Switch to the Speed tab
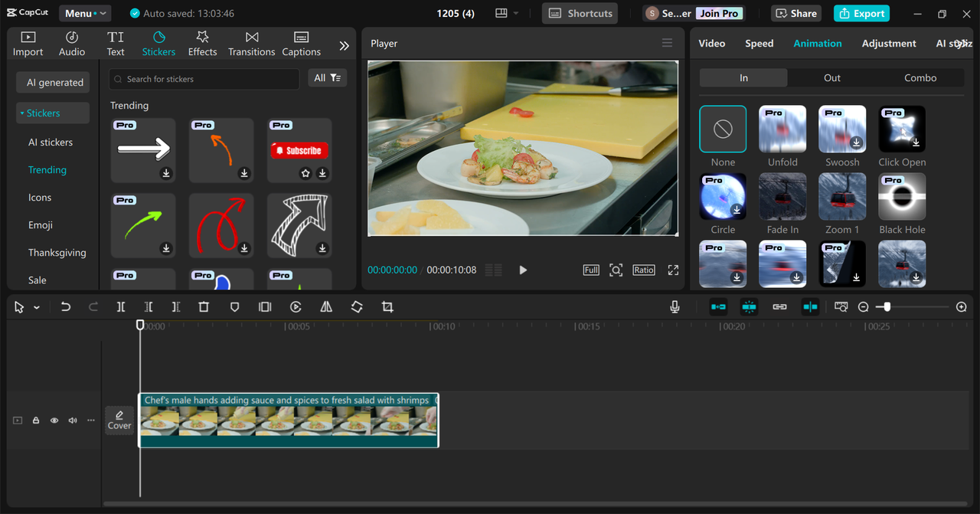The width and height of the screenshot is (980, 514). pos(759,44)
